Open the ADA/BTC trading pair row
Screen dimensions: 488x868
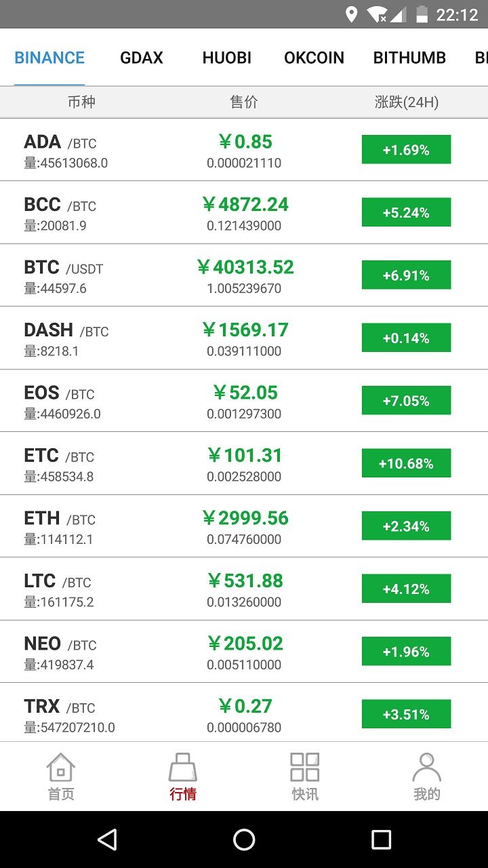[x=244, y=150]
